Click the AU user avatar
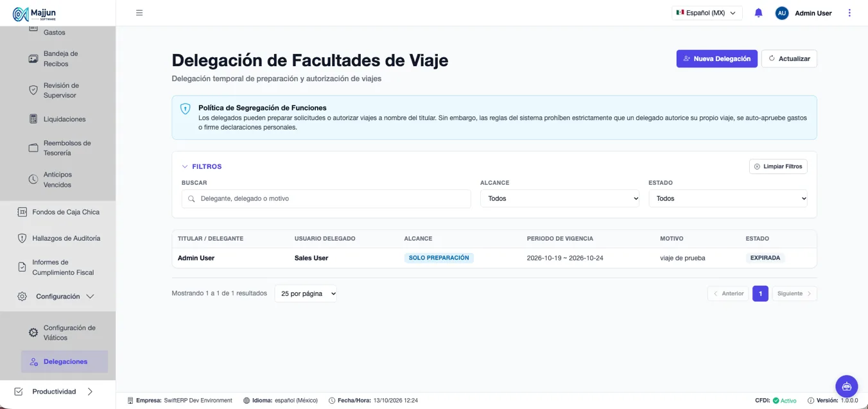This screenshot has height=409, width=868. point(781,13)
